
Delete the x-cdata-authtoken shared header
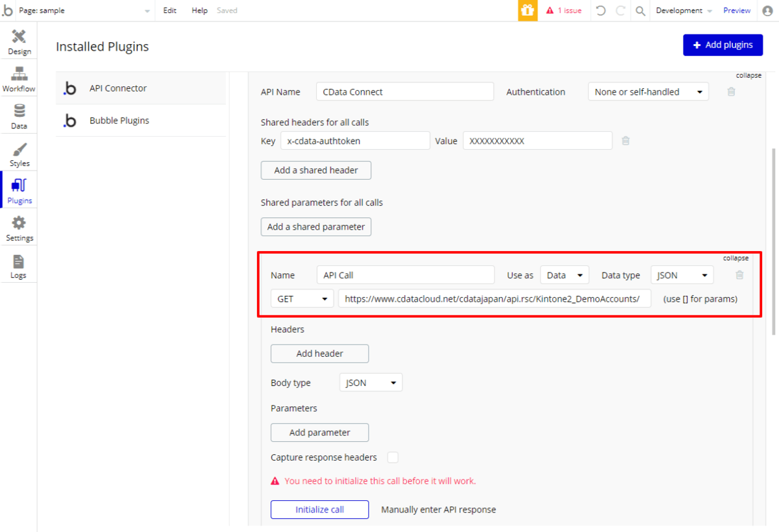(x=626, y=141)
